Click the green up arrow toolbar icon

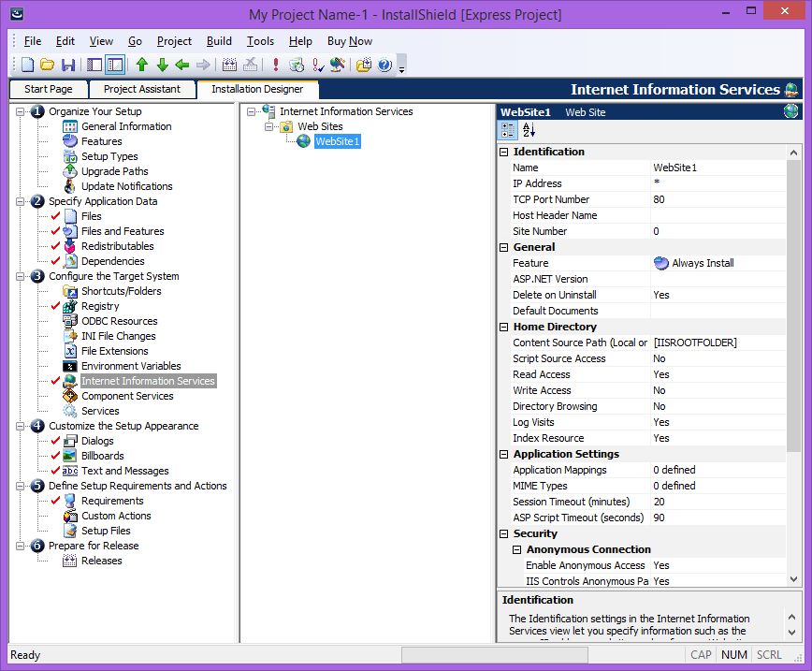pos(141,65)
